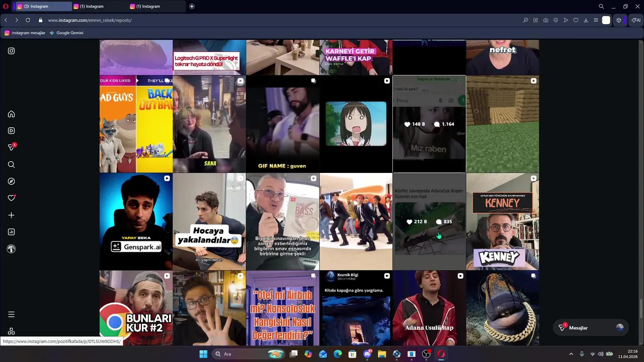The height and width of the screenshot is (362, 644).
Task: Take a snapshot with the camera icon
Action: [x=546, y=20]
